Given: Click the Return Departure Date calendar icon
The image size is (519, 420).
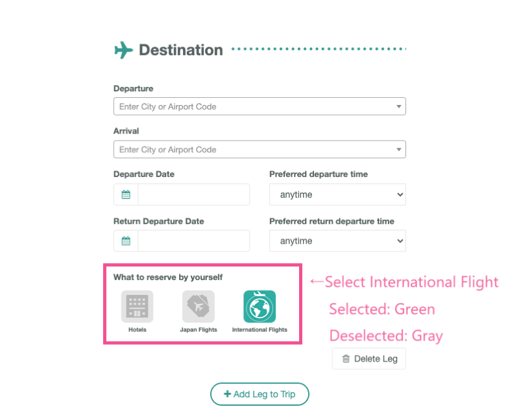Looking at the screenshot, I should coord(126,240).
